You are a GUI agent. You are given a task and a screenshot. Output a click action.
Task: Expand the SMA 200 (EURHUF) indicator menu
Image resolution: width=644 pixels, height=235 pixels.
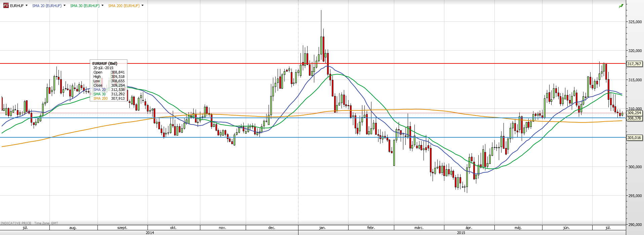coord(143,6)
